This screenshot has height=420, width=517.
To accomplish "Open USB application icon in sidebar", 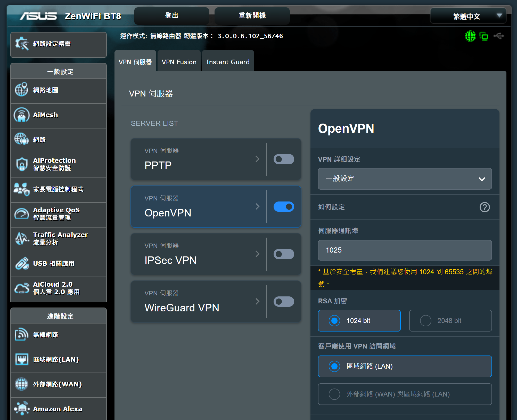I will tap(21, 263).
